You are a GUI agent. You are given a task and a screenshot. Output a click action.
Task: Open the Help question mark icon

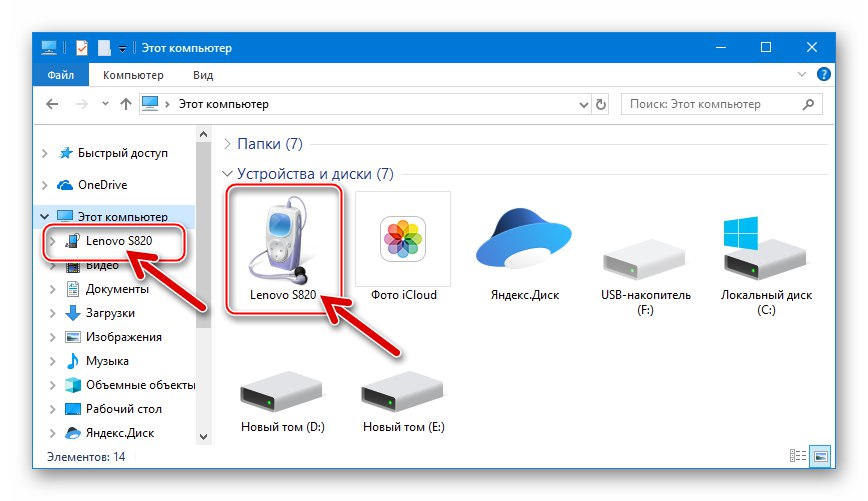point(823,74)
